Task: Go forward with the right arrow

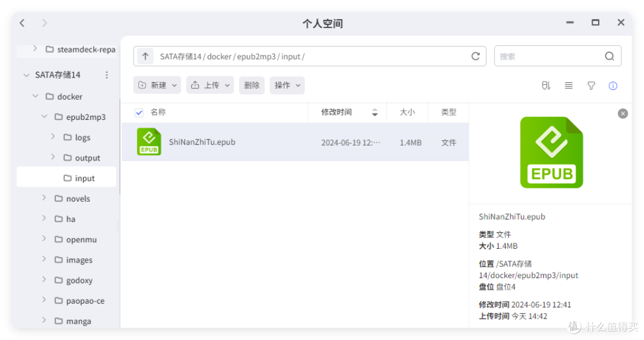Action: pos(44,23)
